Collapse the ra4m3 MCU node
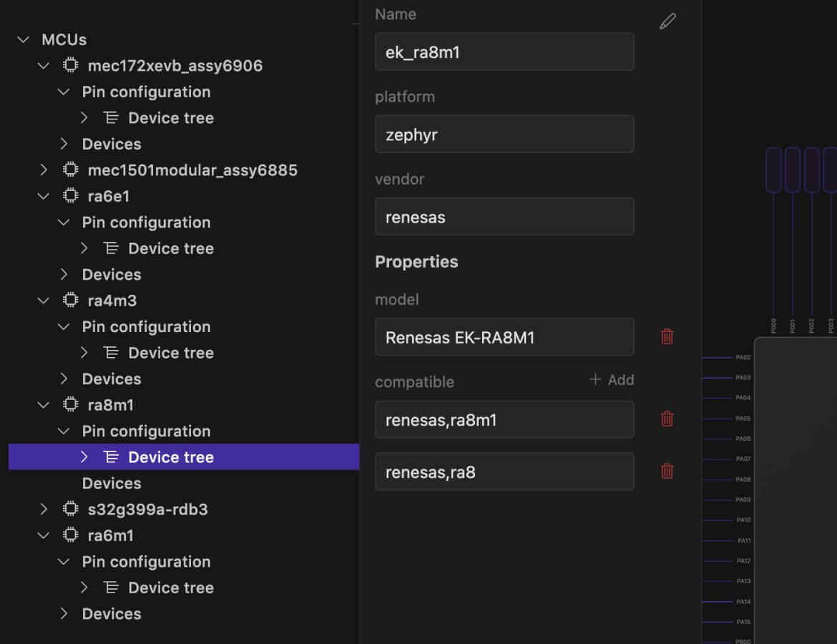This screenshot has width=837, height=644. click(x=44, y=301)
